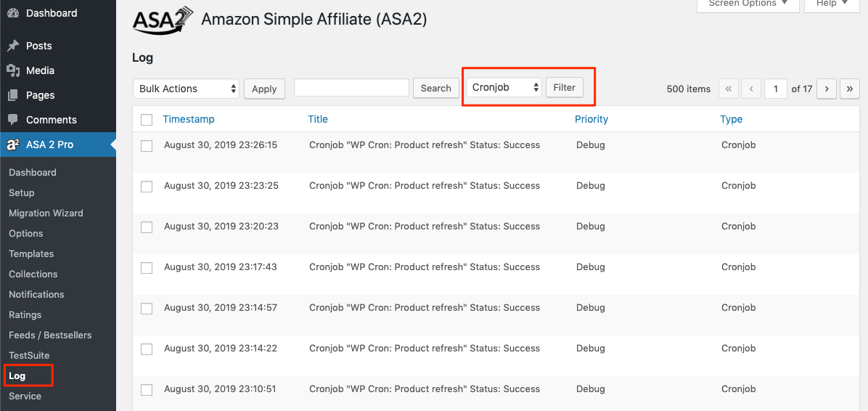
Task: Click the Posts pushpin icon
Action: (13, 46)
